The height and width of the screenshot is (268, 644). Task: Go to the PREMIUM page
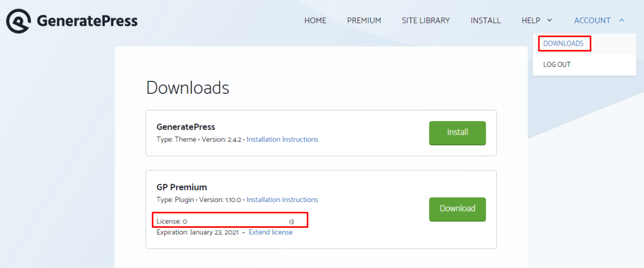(364, 20)
